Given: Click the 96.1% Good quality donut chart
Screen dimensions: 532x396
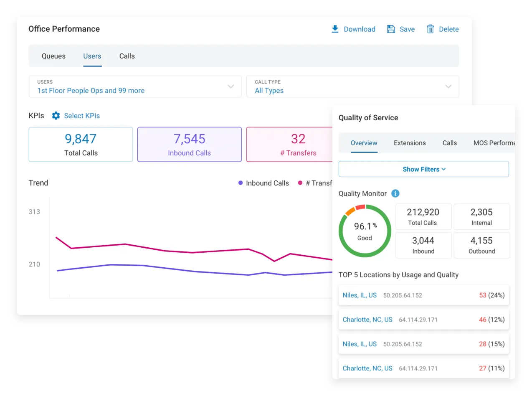Looking at the screenshot, I should [x=365, y=231].
